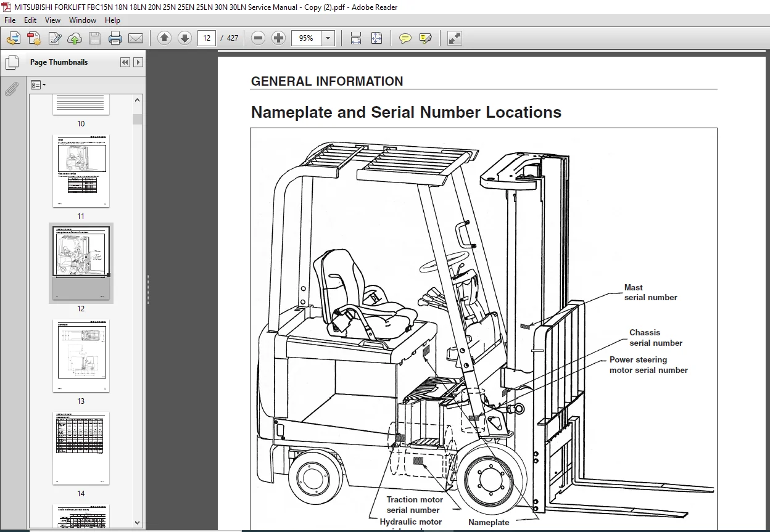
Task: Collapse the navigation pane with double arrow
Action: tap(125, 62)
